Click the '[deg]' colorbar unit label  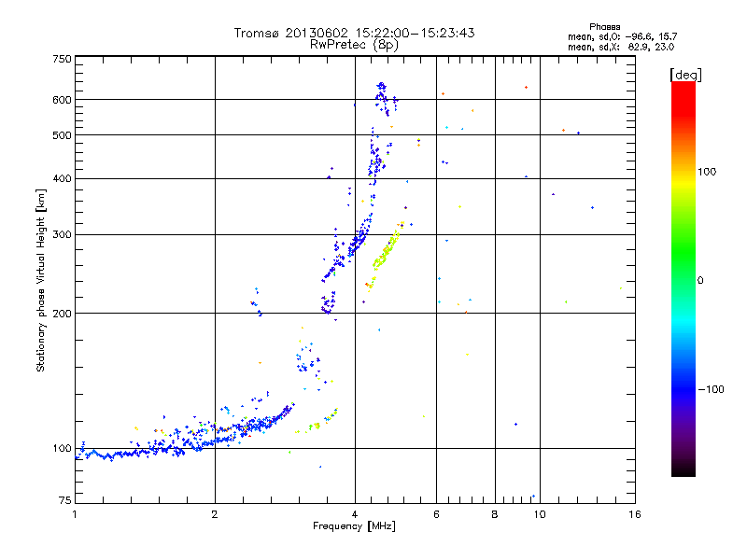coord(685,75)
